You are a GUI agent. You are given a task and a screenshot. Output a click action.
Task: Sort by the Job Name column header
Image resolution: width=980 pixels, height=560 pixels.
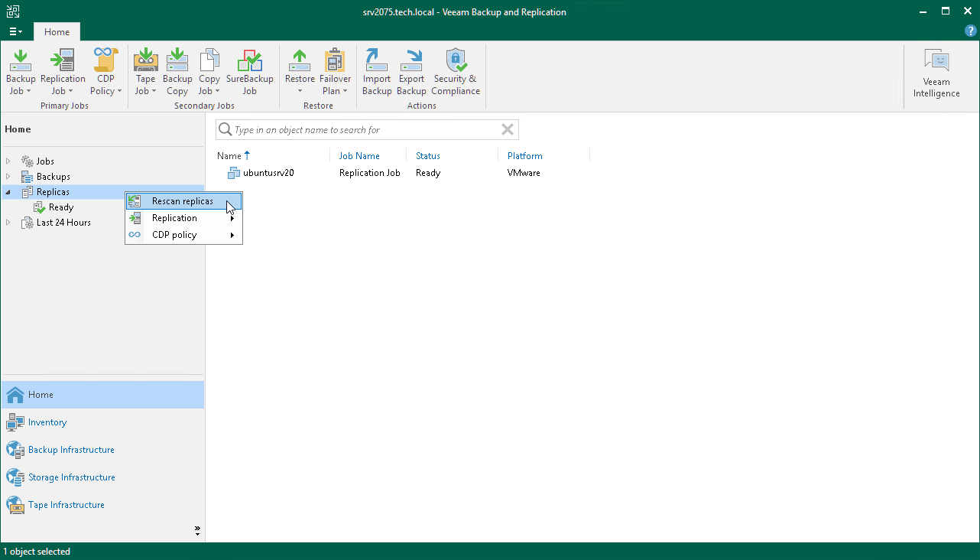(x=359, y=156)
